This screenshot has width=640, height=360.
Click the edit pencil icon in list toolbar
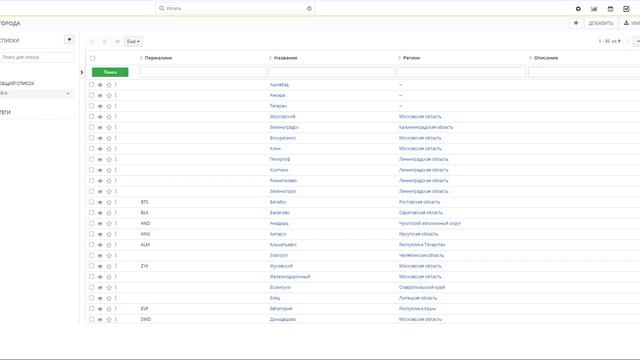[92, 41]
